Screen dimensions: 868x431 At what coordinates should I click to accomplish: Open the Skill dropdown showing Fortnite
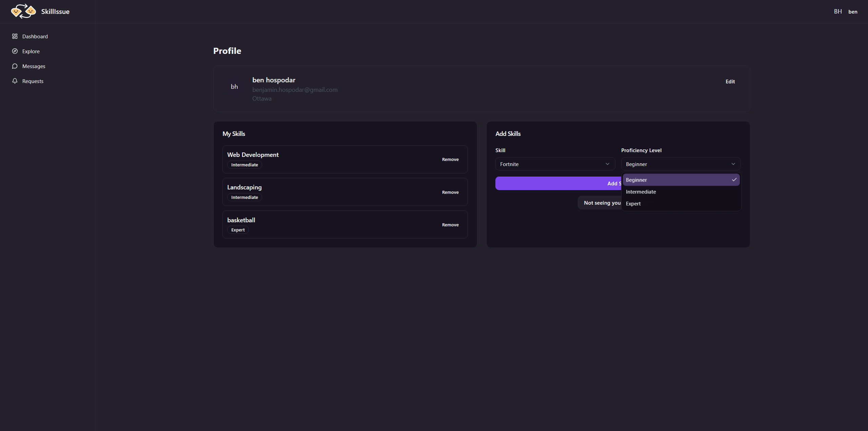[x=555, y=164]
